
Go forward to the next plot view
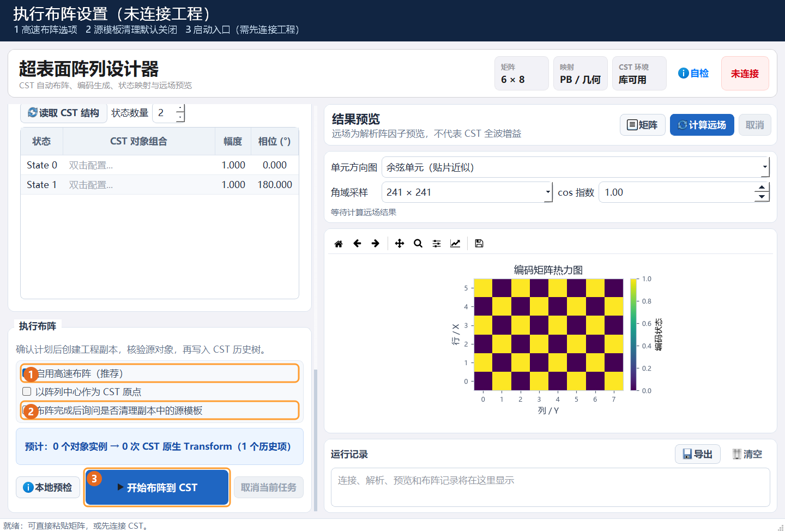376,244
